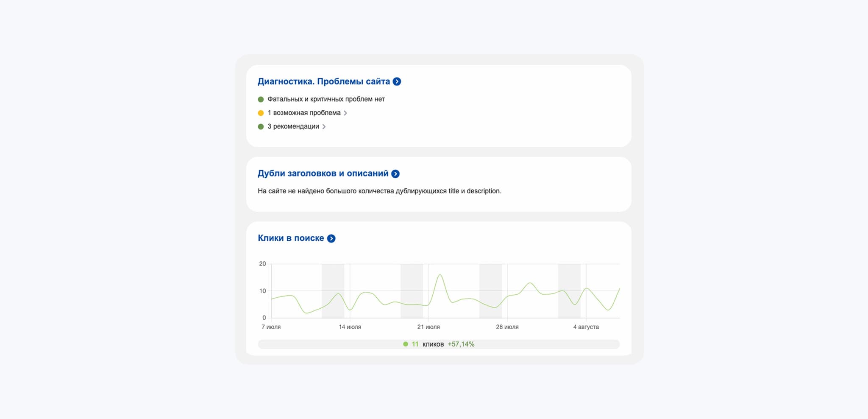Expand chevron after 3 рекомендации

coord(324,127)
